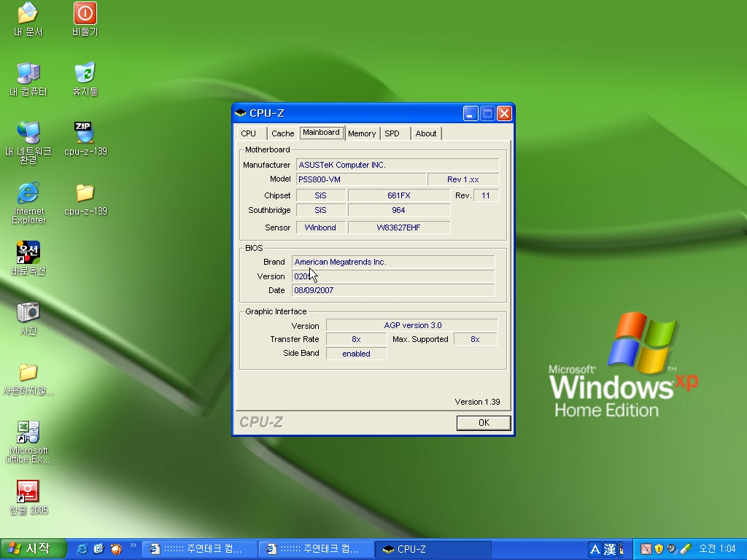Click the Manufacturer field ASUSTeK Computer INC.

[398, 165]
